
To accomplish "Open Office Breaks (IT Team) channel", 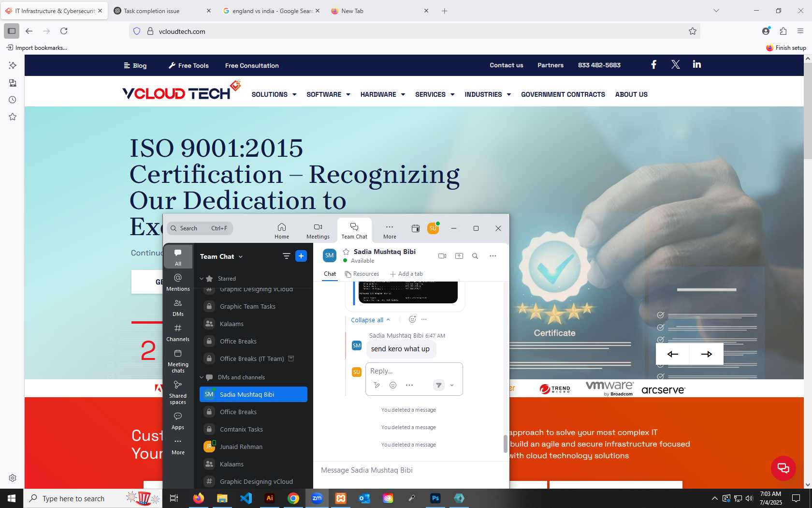I will click(253, 359).
